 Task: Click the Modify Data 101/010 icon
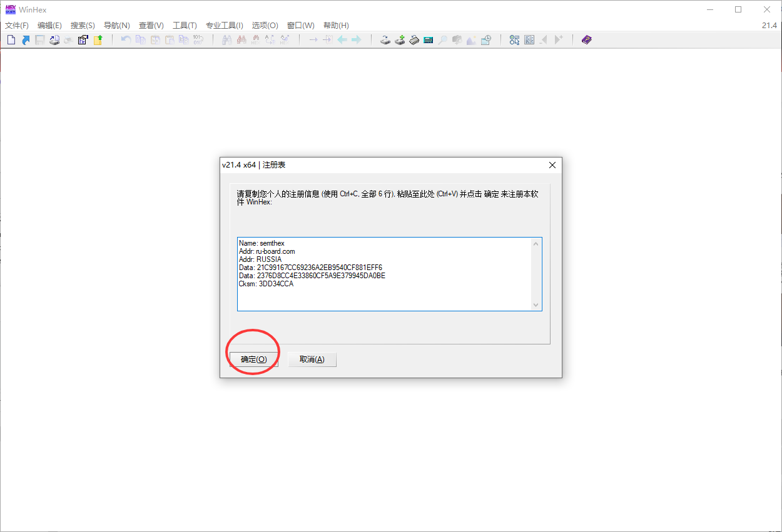(x=198, y=40)
